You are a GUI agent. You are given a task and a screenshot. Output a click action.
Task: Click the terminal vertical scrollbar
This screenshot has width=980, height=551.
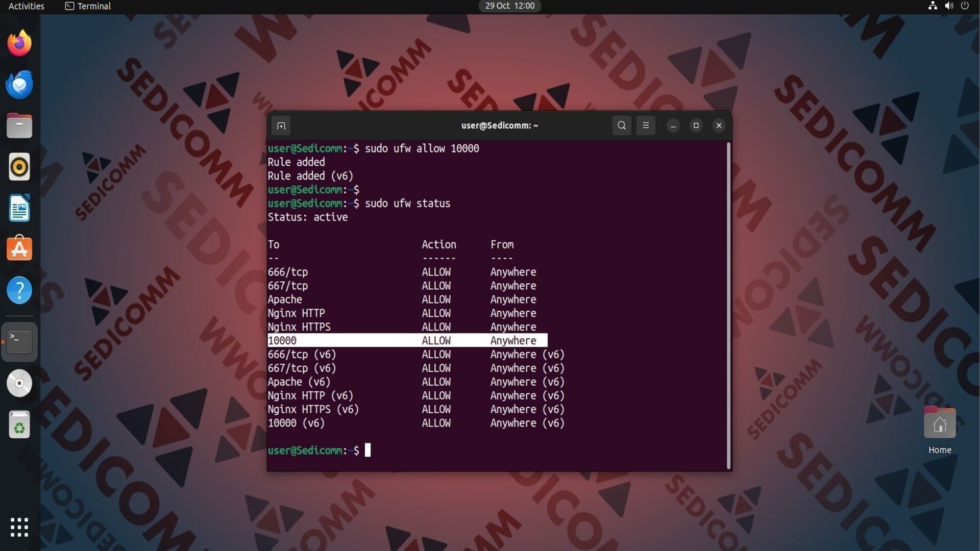click(728, 305)
